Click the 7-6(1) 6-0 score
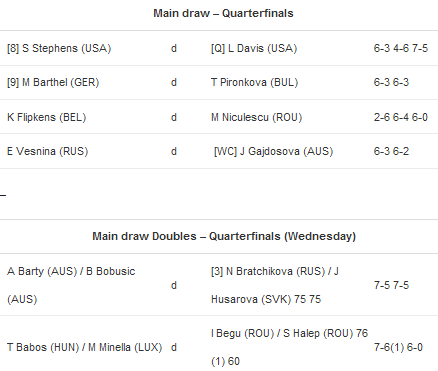 coord(398,347)
